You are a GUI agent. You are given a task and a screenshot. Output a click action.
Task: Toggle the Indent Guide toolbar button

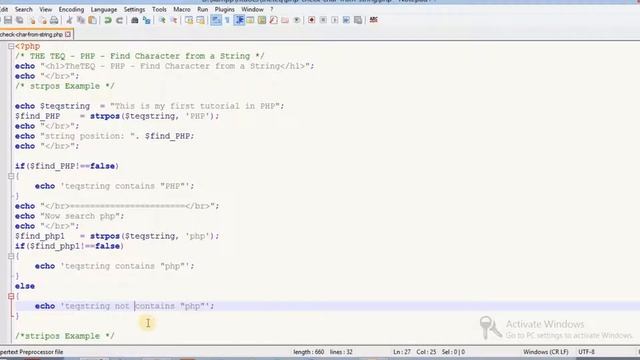(239, 20)
